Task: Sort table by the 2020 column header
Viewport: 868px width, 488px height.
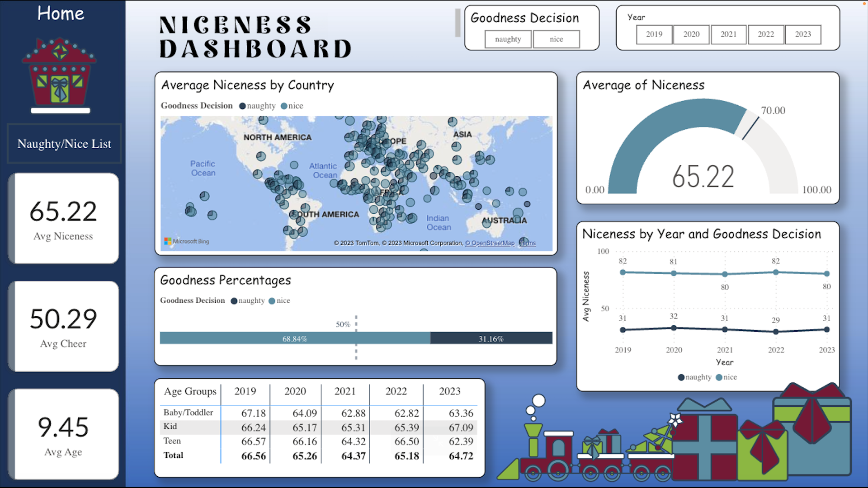Action: coord(295,391)
